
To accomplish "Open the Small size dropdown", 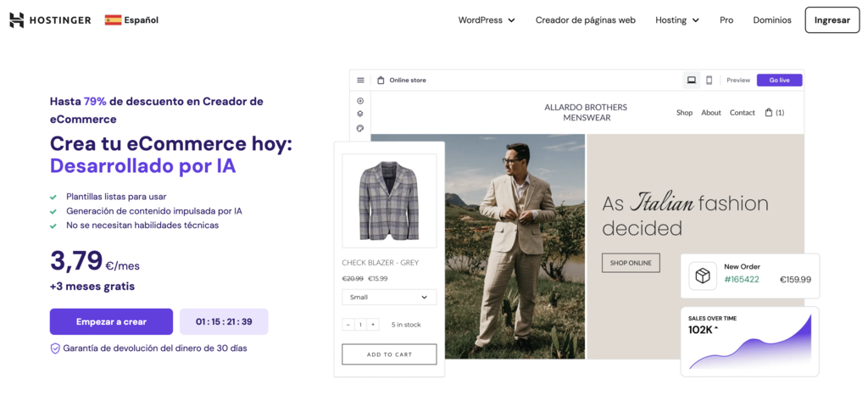I will pos(389,298).
